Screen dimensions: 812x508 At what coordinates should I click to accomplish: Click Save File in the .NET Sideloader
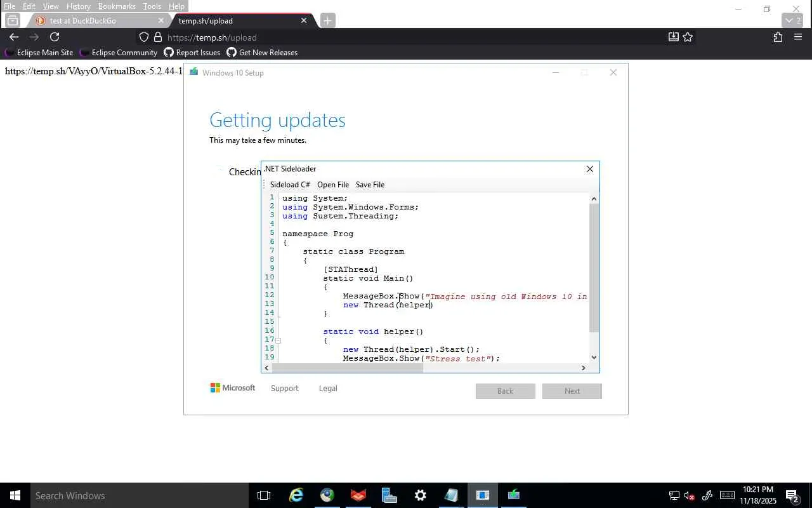[x=370, y=185]
